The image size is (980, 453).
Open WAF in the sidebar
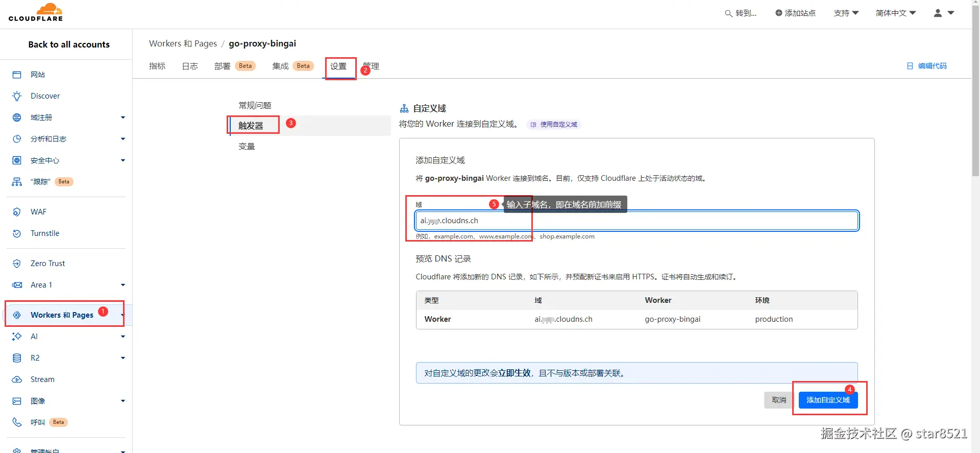tap(38, 212)
